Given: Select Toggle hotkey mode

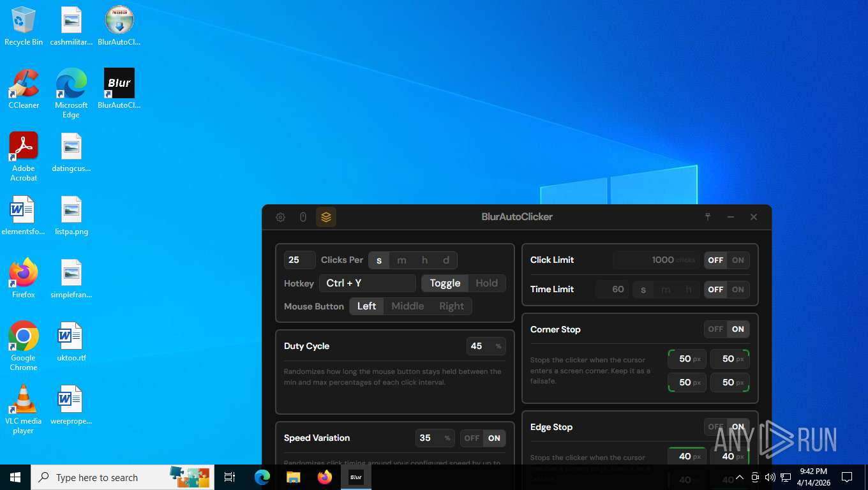Looking at the screenshot, I should [x=445, y=283].
